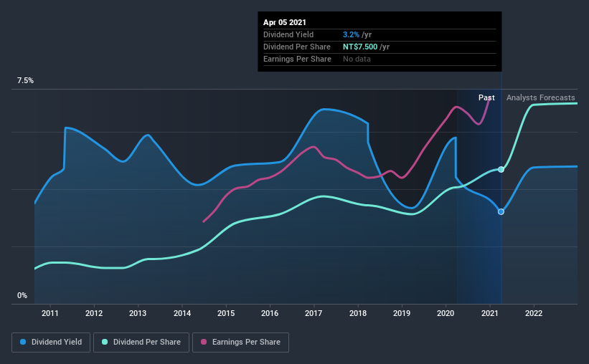The height and width of the screenshot is (364, 589).
Task: Click the tooltip's Dividend Per Share label
Action: pos(297,47)
